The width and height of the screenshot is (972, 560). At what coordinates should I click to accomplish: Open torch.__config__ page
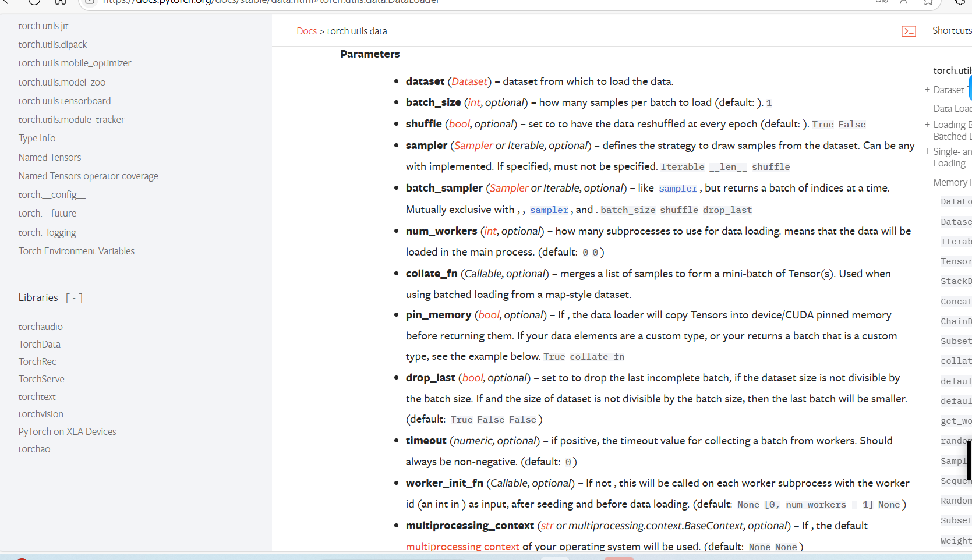click(52, 195)
